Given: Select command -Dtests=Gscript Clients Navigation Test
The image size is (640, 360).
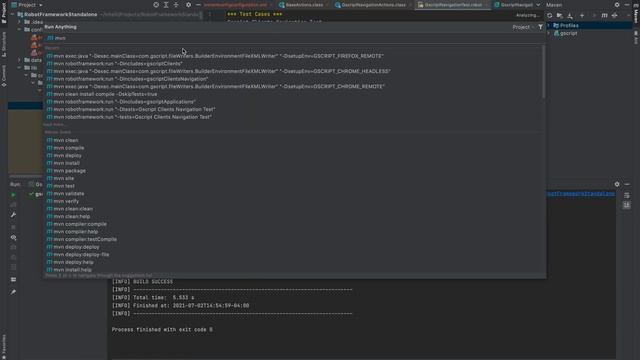Looking at the screenshot, I should (131, 109).
